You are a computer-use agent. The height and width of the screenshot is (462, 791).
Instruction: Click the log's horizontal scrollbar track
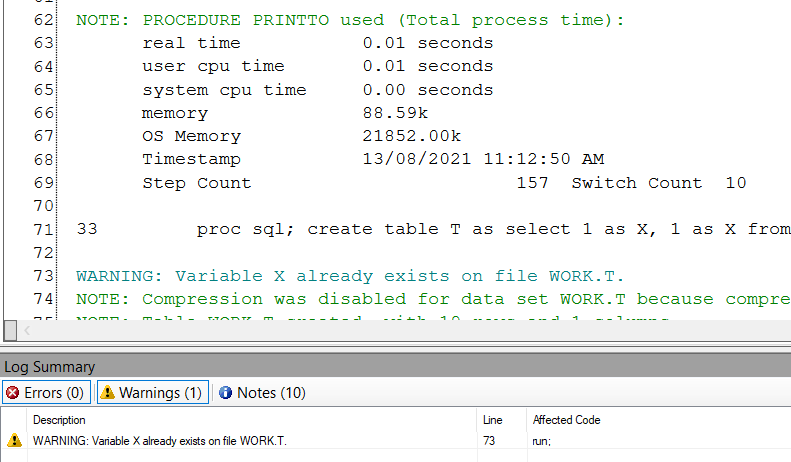coord(400,329)
